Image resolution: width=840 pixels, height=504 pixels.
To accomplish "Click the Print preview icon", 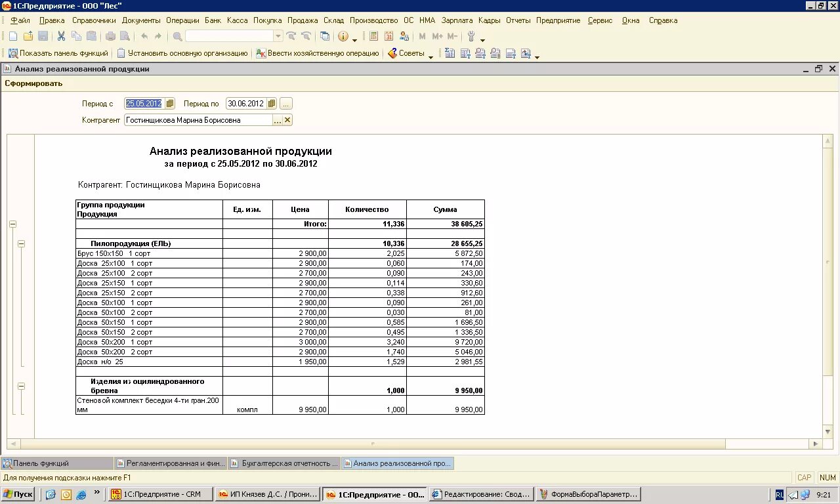I will pyautogui.click(x=125, y=37).
